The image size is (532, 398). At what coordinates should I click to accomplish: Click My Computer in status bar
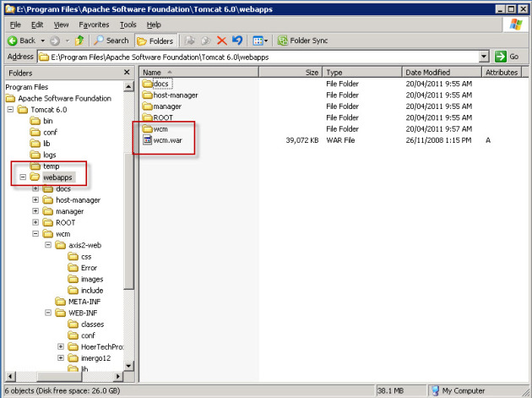458,391
